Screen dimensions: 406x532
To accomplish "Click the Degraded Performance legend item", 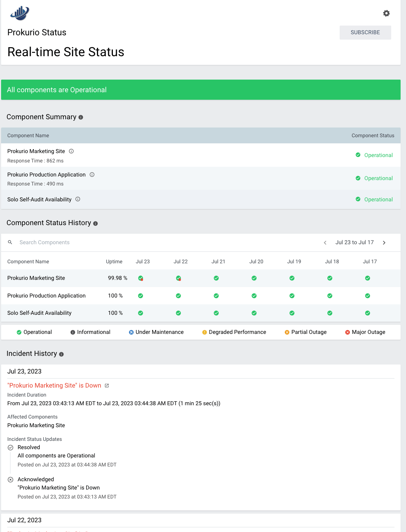I will [234, 332].
